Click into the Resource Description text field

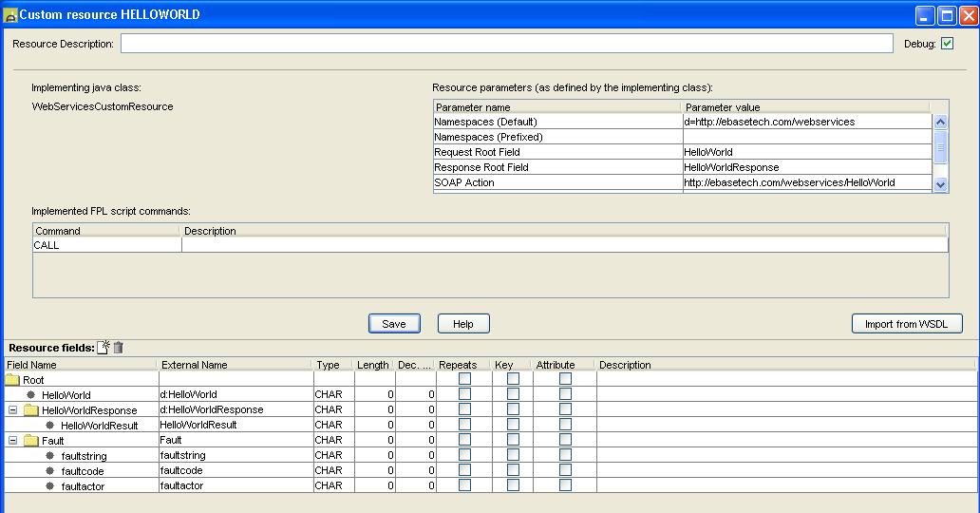click(506, 44)
